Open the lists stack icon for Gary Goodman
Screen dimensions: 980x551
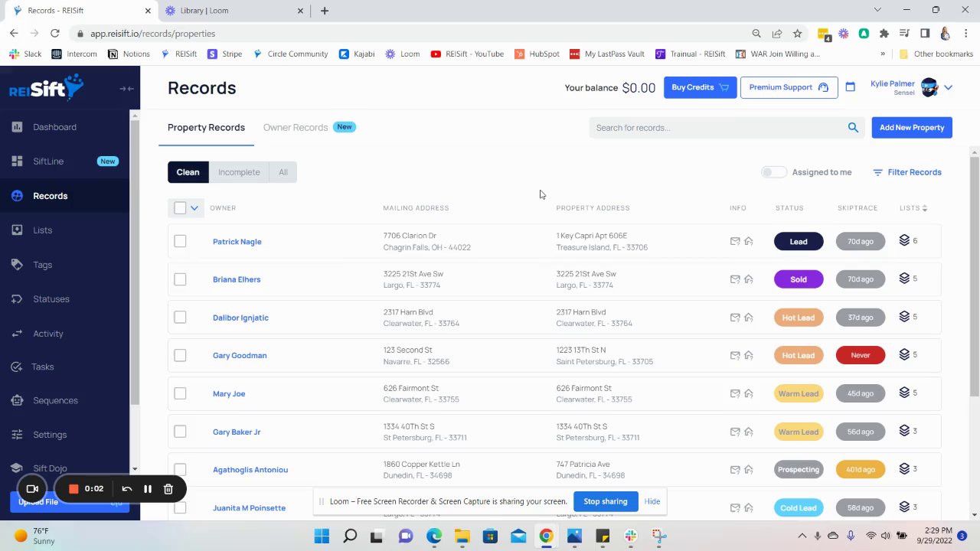(904, 355)
